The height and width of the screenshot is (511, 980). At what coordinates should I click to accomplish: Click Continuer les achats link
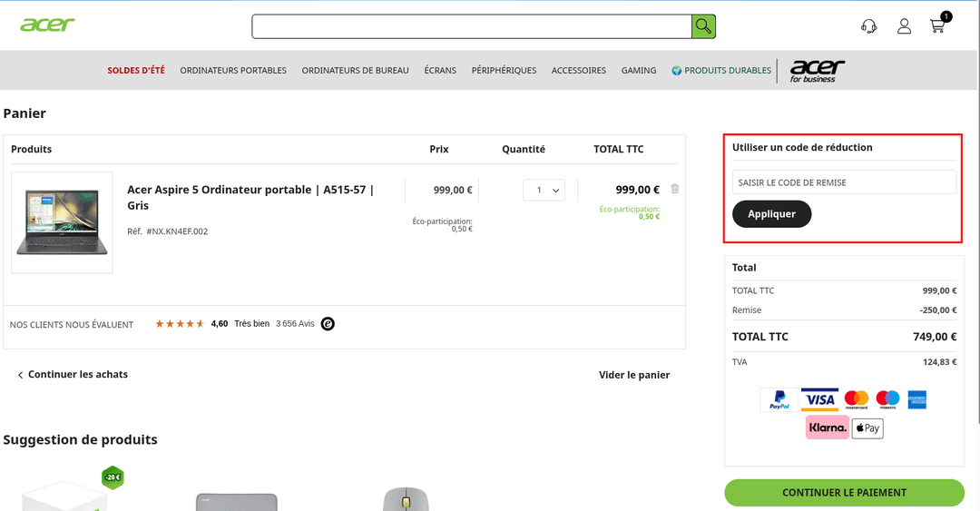pyautogui.click(x=73, y=374)
